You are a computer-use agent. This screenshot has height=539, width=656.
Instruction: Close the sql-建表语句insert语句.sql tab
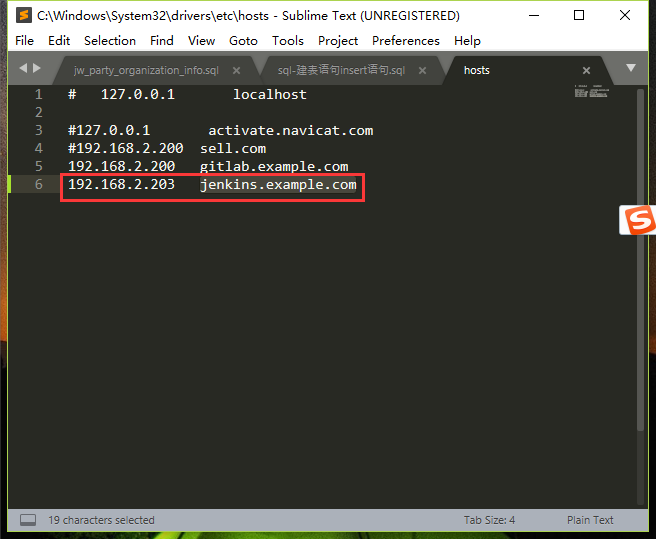(423, 71)
